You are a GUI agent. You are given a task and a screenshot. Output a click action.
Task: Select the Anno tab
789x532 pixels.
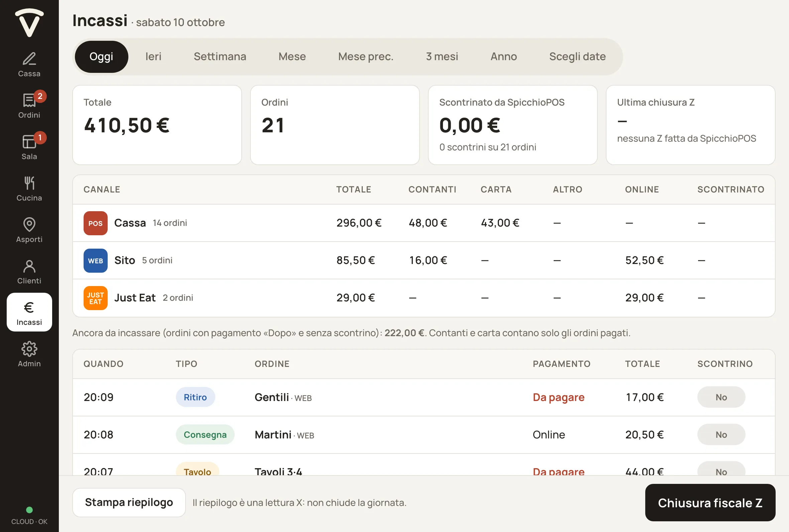coord(503,57)
